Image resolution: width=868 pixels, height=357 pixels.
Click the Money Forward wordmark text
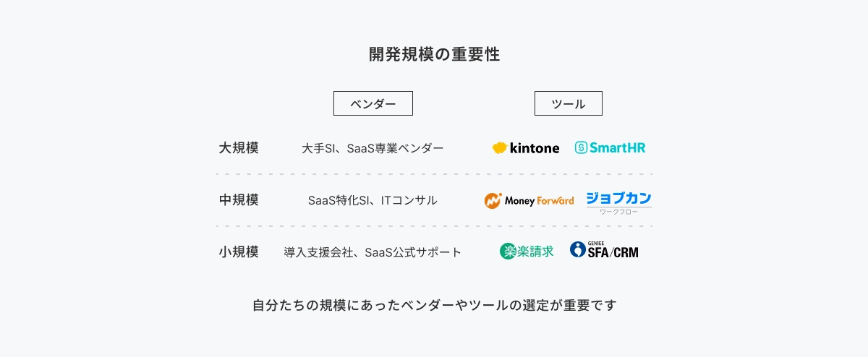pos(540,201)
